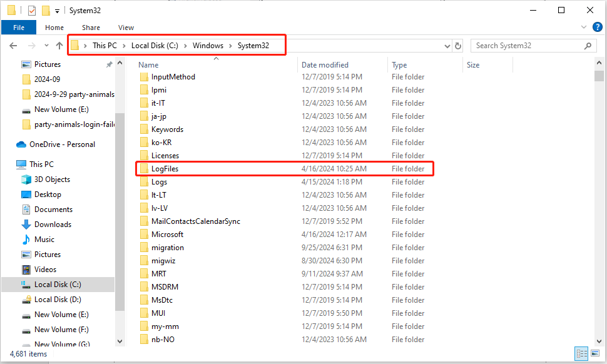607x364 pixels.
Task: Open the Recent locations dropdown arrow
Action: click(x=46, y=46)
